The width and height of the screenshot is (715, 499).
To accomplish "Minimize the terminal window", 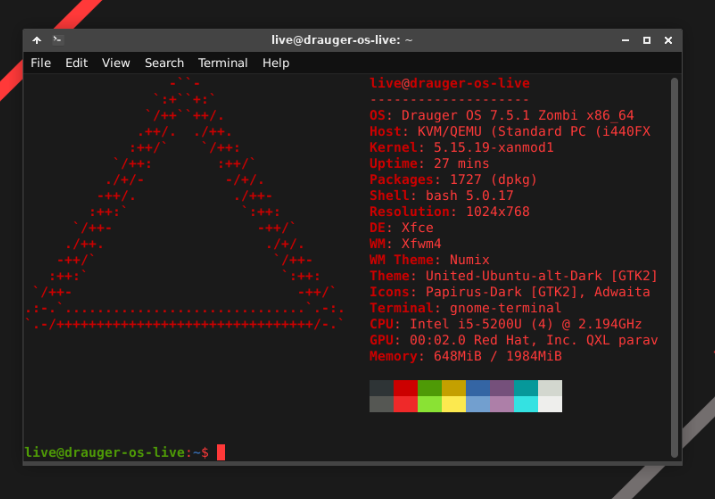I will (x=625, y=40).
